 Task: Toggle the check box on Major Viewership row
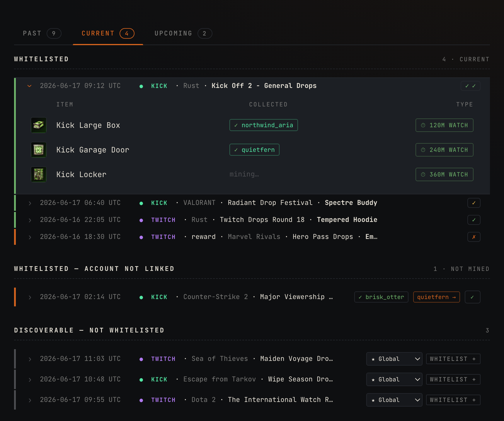(x=472, y=297)
